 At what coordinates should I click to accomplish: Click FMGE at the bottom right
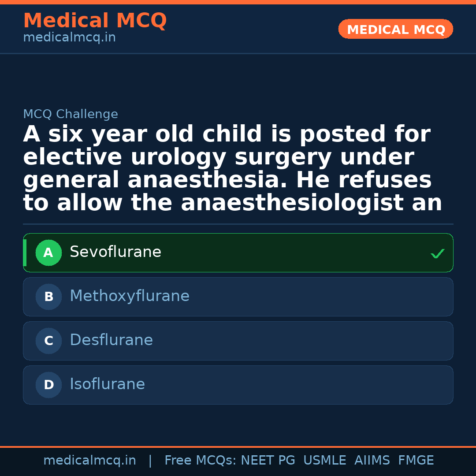[416, 460]
